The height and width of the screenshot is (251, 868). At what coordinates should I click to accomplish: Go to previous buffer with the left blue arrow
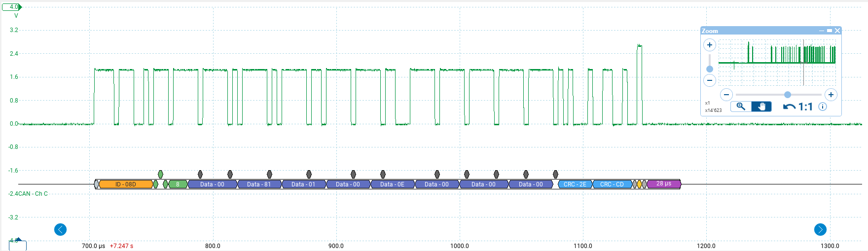(60, 229)
